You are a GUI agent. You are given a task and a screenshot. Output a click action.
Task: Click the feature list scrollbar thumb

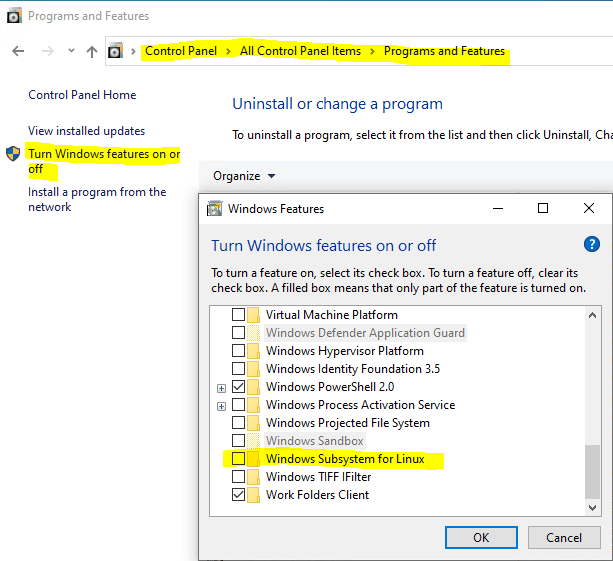(x=592, y=471)
